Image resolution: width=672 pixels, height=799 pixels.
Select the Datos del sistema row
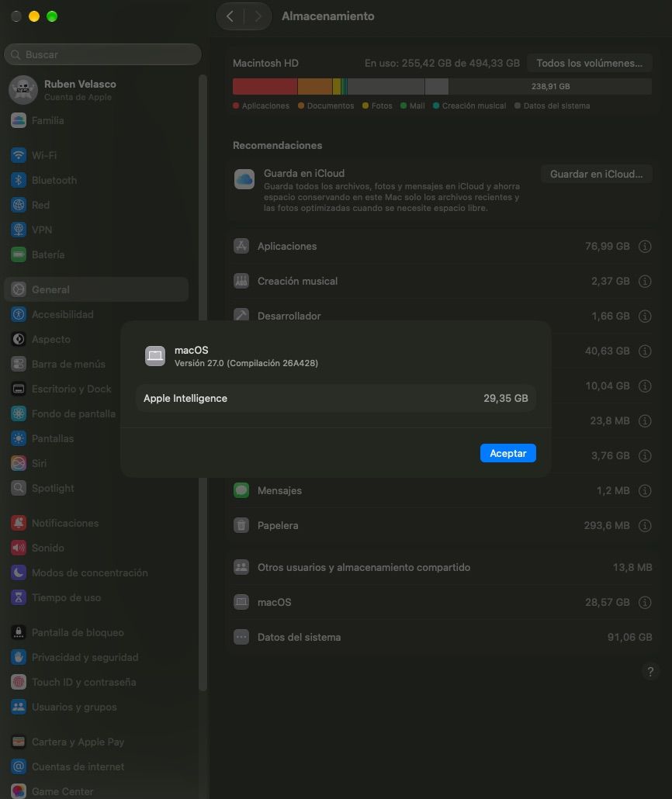click(x=442, y=637)
